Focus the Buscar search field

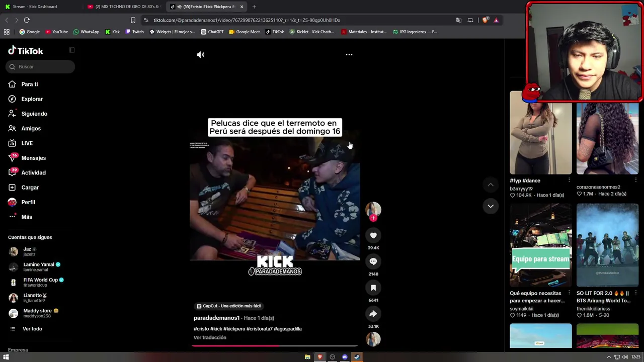click(x=40, y=67)
